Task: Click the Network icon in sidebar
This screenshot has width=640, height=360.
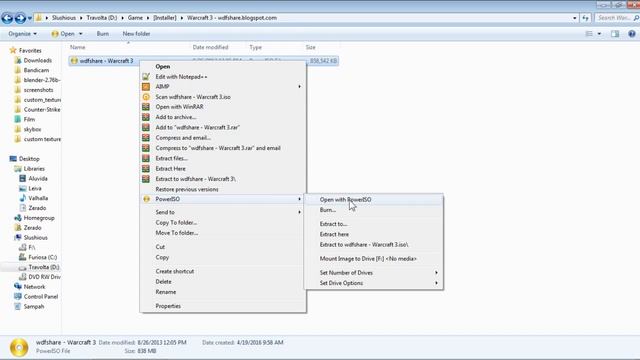Action: (18, 287)
